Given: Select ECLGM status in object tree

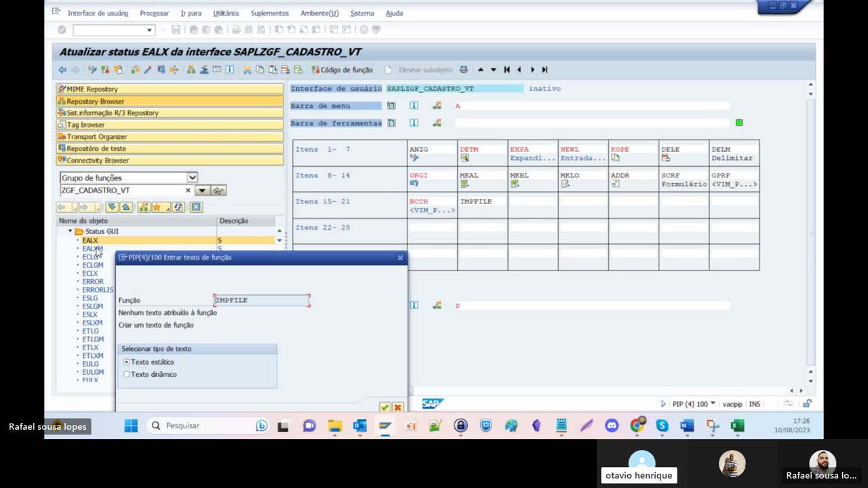Looking at the screenshot, I should coord(93,265).
